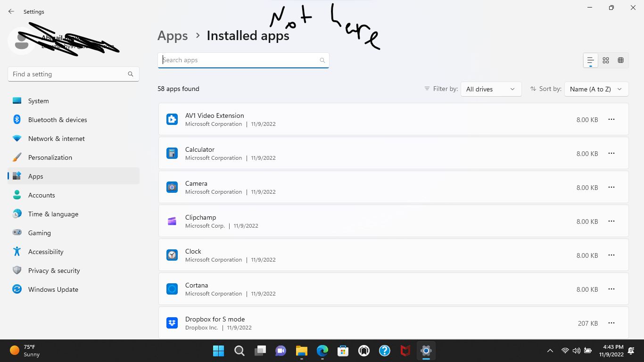
Task: Open System settings from the sidebar
Action: [x=38, y=100]
